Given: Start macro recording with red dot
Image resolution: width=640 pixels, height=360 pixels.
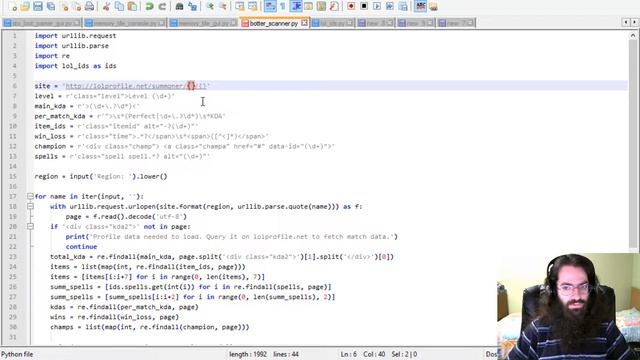Looking at the screenshot, I should tap(351, 6).
